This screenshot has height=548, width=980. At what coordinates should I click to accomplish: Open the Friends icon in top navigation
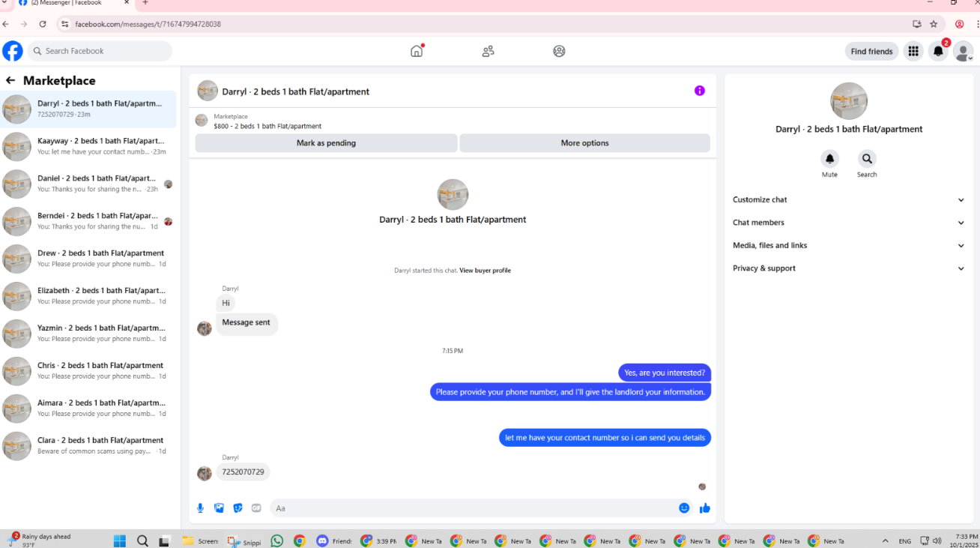488,51
